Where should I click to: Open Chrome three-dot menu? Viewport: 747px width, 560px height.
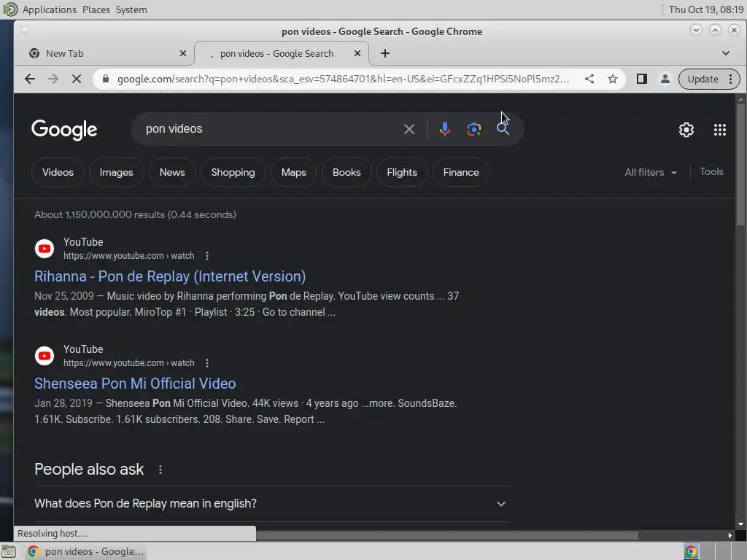(731, 79)
